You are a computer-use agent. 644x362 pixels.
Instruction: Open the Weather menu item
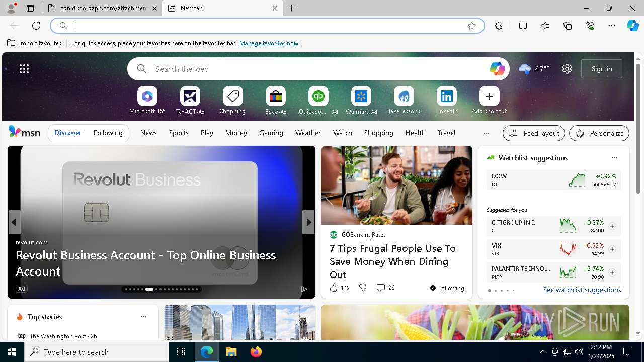pos(308,133)
